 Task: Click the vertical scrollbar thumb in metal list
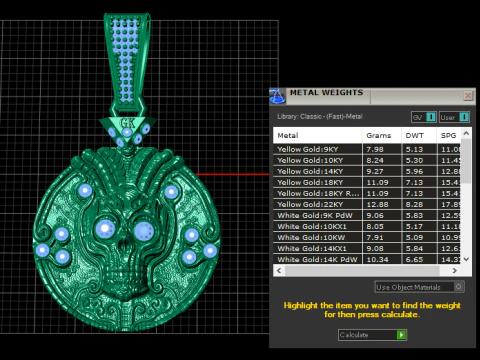click(466, 161)
